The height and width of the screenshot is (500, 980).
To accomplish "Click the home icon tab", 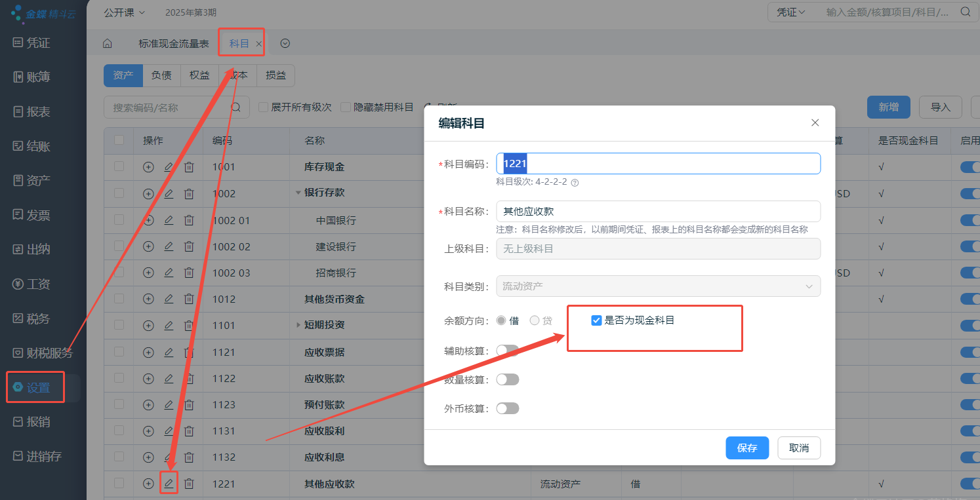I will pos(107,44).
